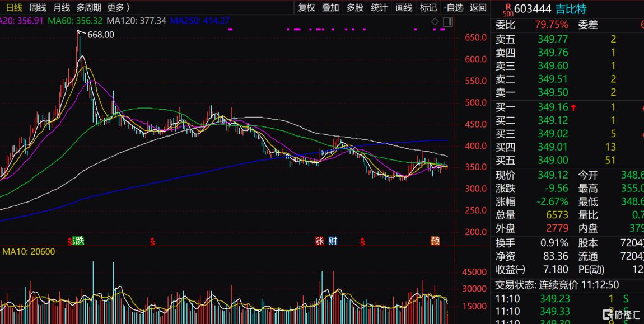Image resolution: width=644 pixels, height=324 pixels.
Task: Click the MA60: 356.32 indicator label
Action: pyautogui.click(x=74, y=21)
